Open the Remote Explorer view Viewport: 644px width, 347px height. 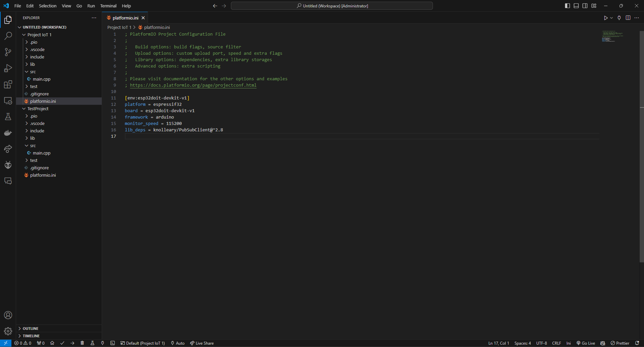(8, 100)
